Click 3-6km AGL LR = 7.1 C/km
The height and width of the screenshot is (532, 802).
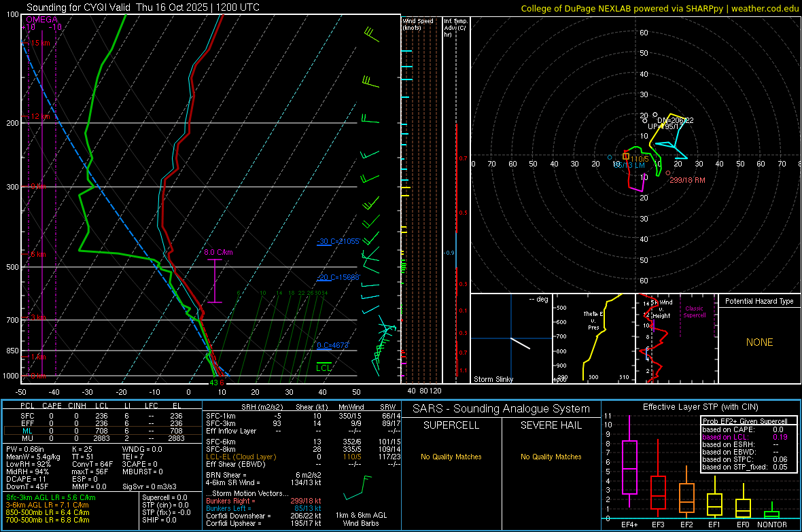click(x=47, y=505)
